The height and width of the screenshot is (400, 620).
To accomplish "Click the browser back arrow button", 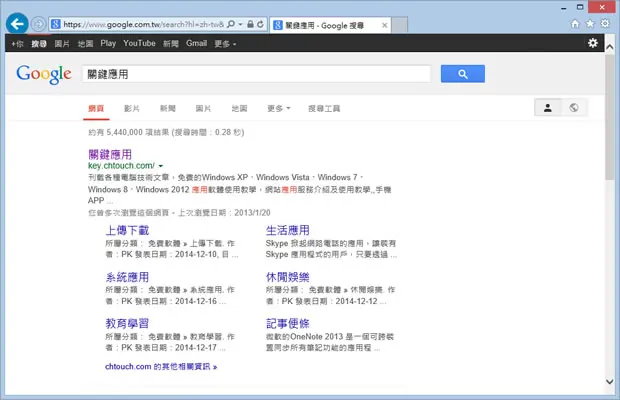I will point(17,24).
